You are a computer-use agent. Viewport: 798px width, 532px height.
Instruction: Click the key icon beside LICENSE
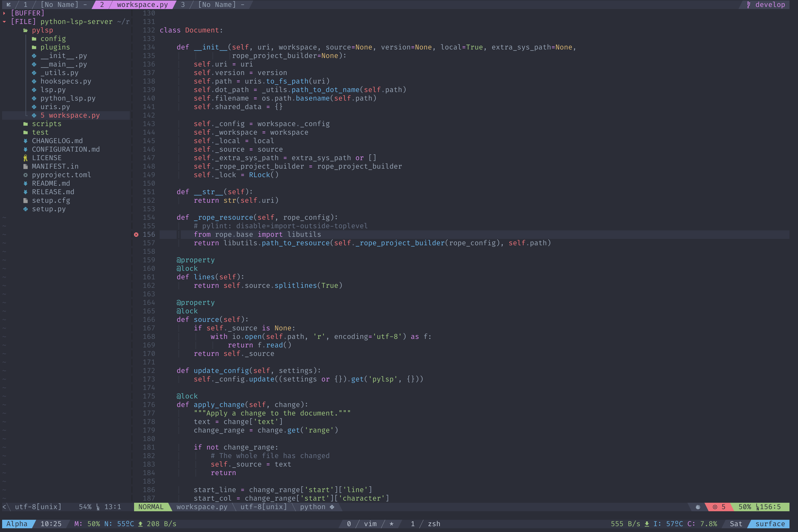[x=26, y=158]
